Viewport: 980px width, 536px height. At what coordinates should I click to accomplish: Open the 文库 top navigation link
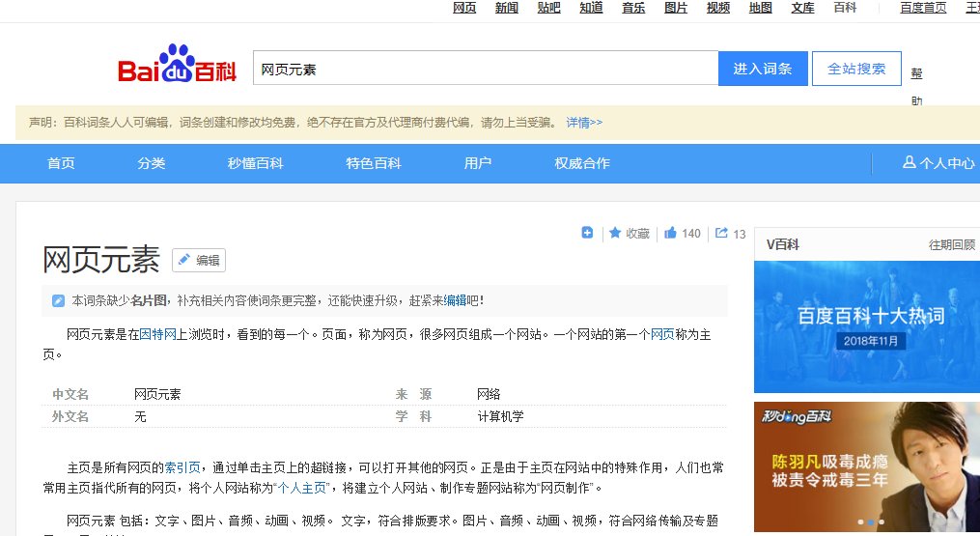pyautogui.click(x=802, y=8)
